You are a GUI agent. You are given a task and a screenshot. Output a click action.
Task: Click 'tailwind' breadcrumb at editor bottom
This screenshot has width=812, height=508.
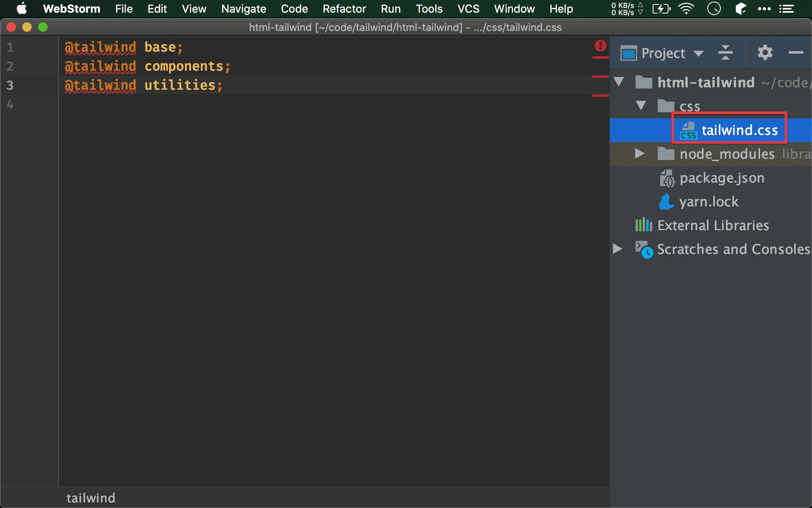click(x=91, y=498)
